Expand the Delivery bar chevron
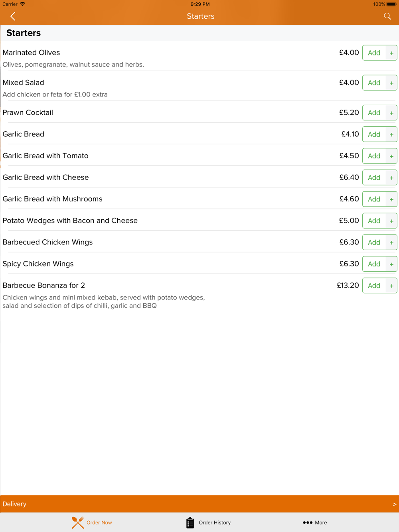 pos(394,504)
